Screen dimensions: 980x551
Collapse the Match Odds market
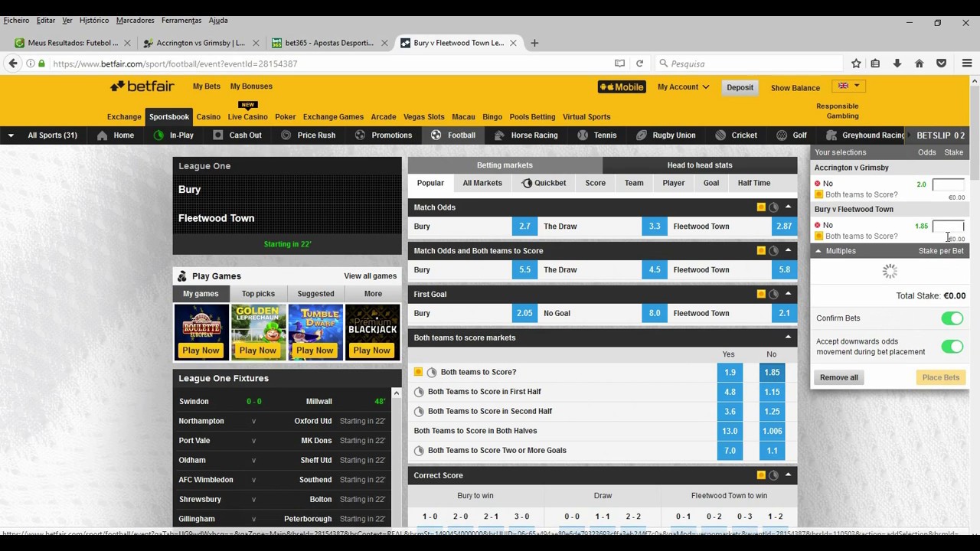[x=788, y=207]
